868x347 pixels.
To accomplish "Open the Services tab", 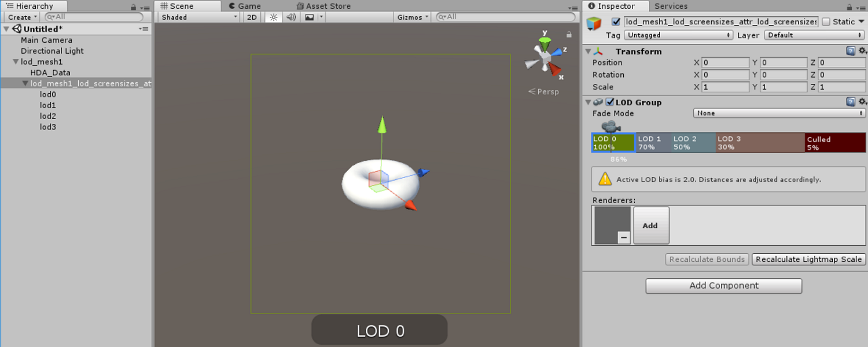I will coord(671,6).
